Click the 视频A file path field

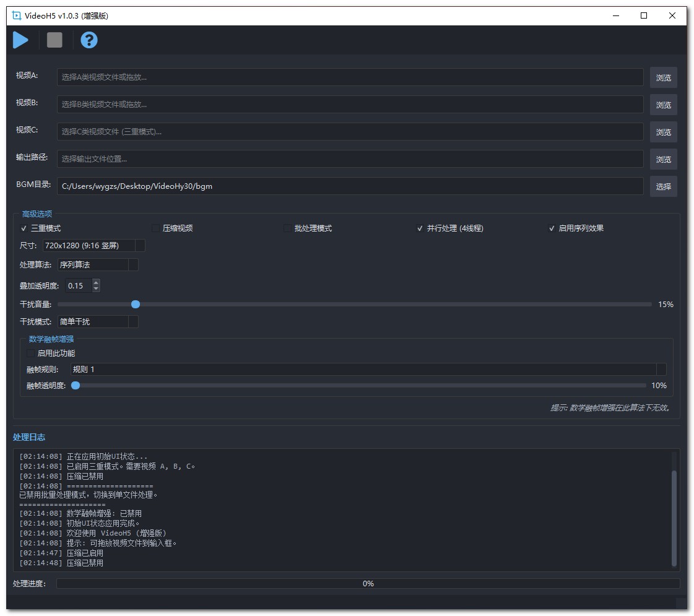[350, 77]
